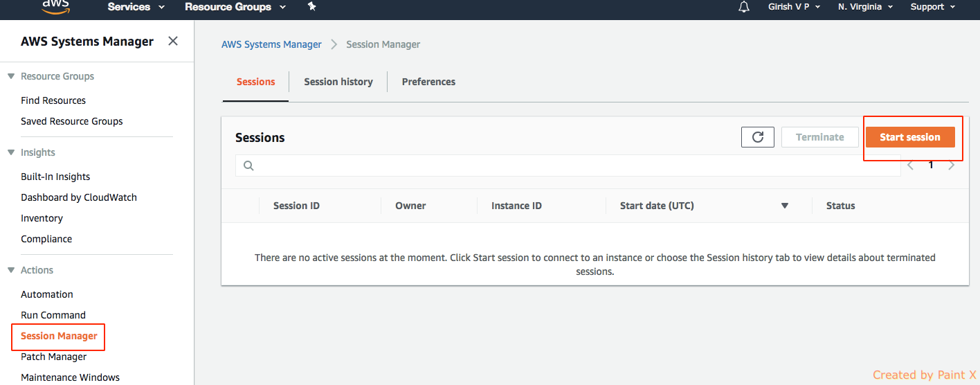Close the AWS Systems Manager sidebar
This screenshot has height=385, width=980.
(x=173, y=41)
